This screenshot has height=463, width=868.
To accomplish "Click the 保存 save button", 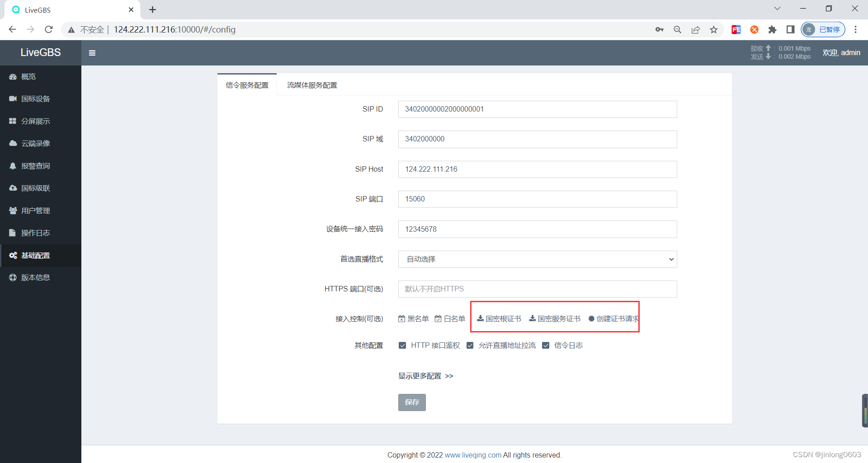I will [x=412, y=402].
